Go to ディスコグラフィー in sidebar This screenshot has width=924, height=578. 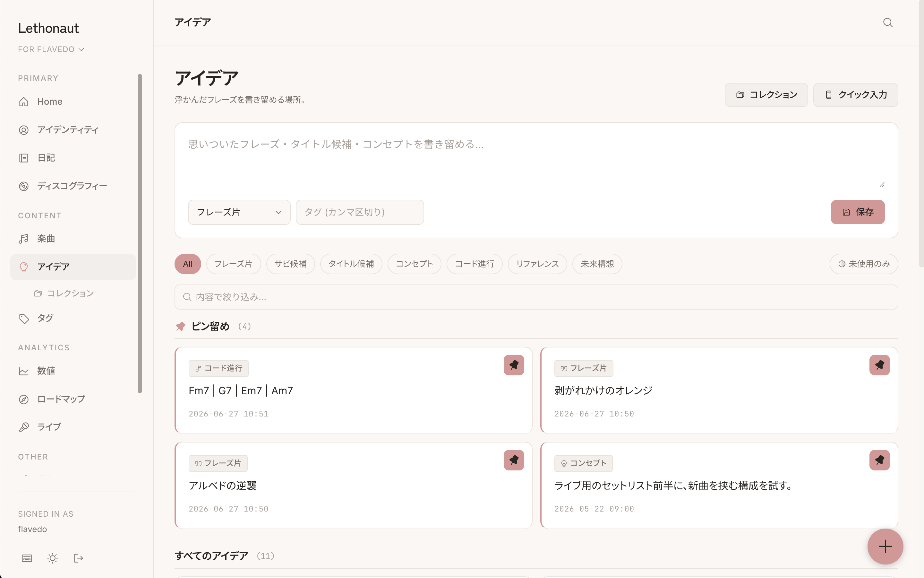[x=73, y=186]
